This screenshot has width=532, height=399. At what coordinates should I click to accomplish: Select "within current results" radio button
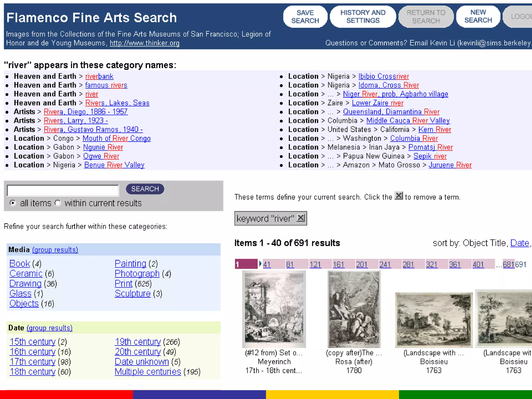coord(58,203)
